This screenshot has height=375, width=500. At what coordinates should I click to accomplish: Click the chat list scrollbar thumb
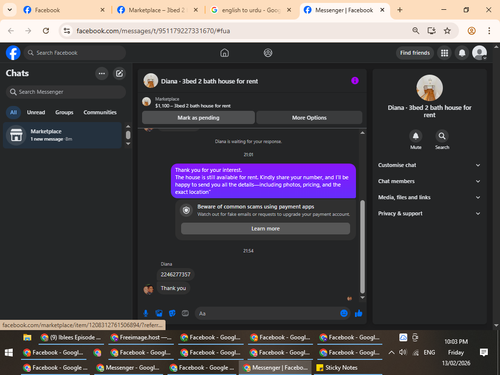pyautogui.click(x=128, y=135)
